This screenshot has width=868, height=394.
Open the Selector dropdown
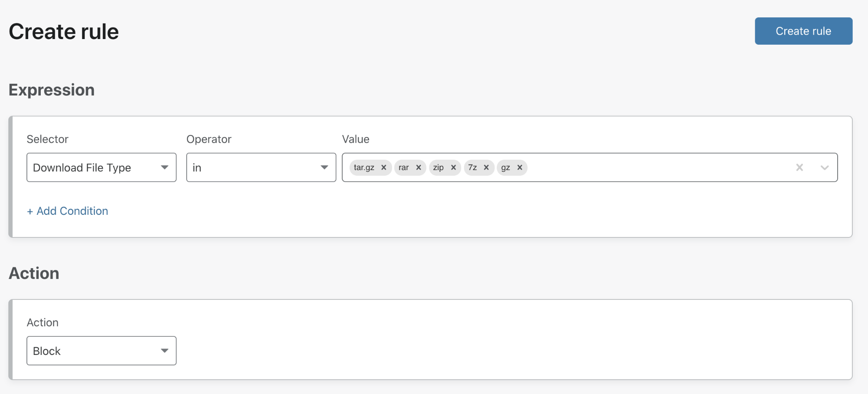click(101, 167)
